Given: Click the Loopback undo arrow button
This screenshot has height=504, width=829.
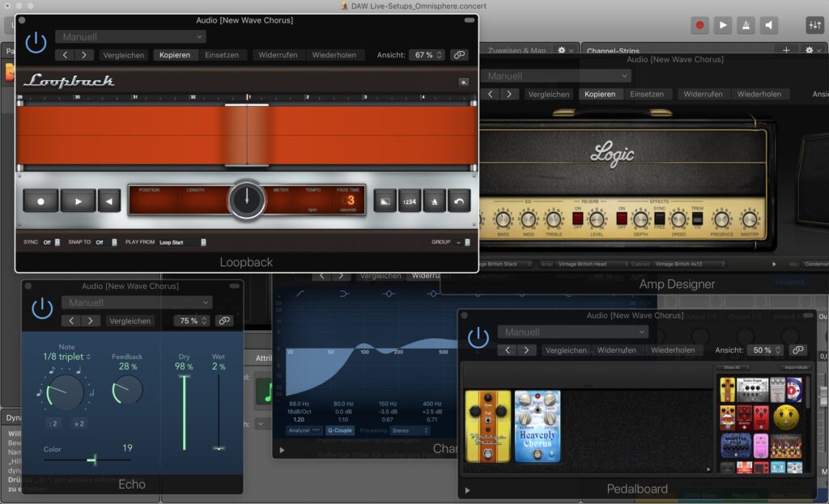Looking at the screenshot, I should pyautogui.click(x=459, y=201).
